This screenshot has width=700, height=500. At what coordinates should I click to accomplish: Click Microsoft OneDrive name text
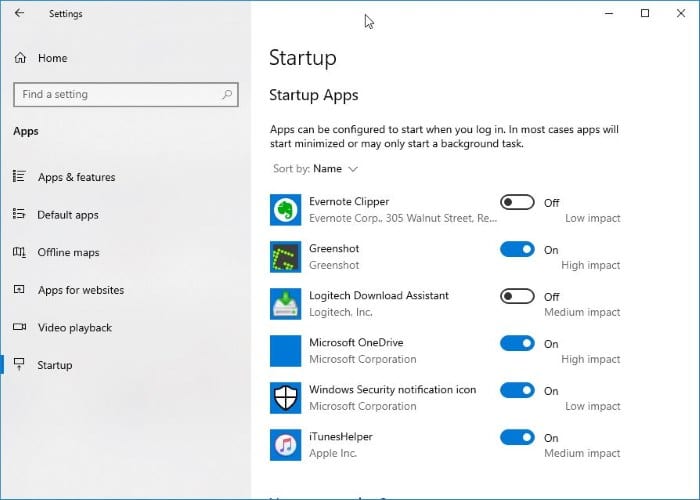356,342
